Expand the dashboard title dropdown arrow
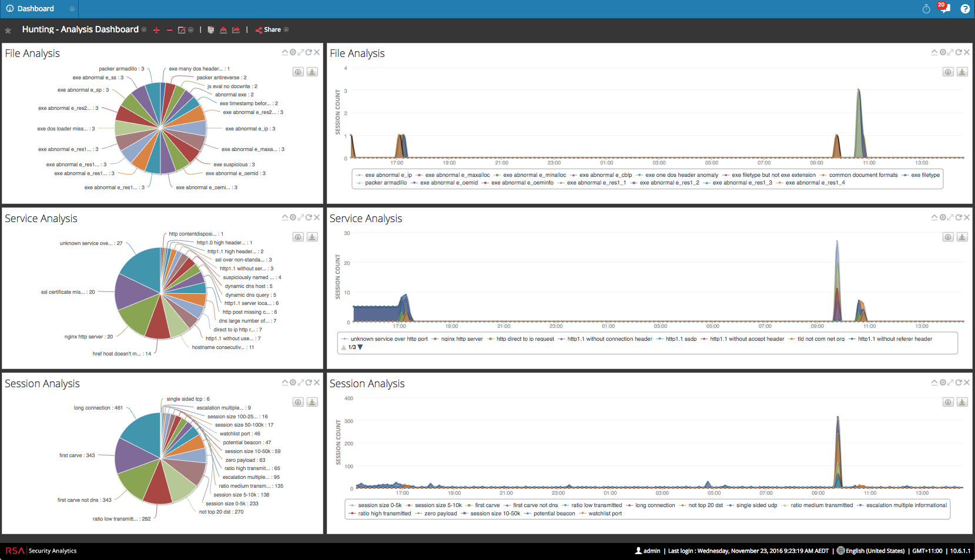 pos(144,30)
